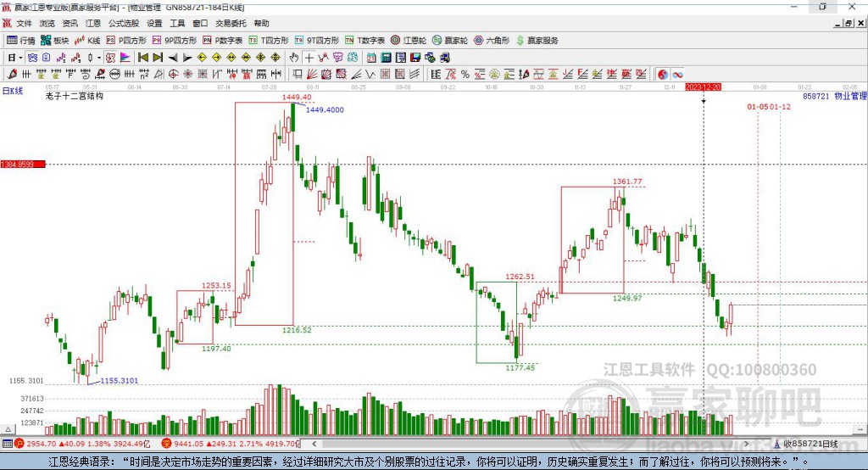
Task: Select the pencil drawing tool
Action: tap(12, 75)
